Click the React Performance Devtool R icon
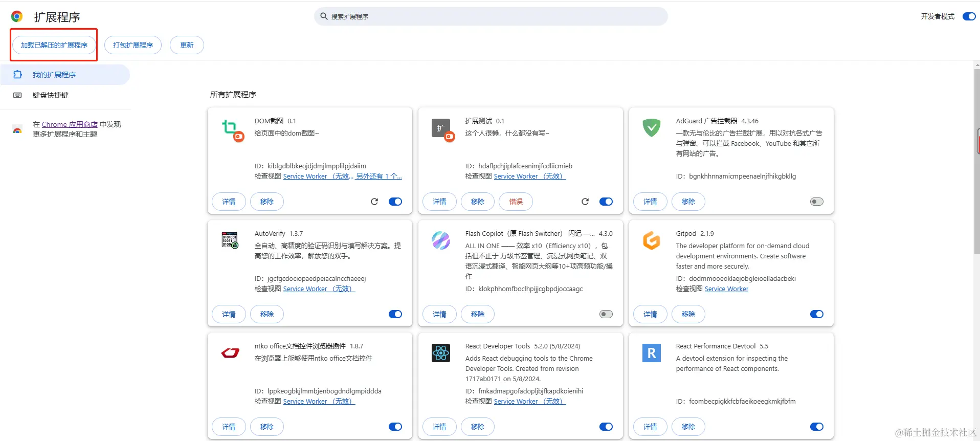This screenshot has height=441, width=980. 652,353
